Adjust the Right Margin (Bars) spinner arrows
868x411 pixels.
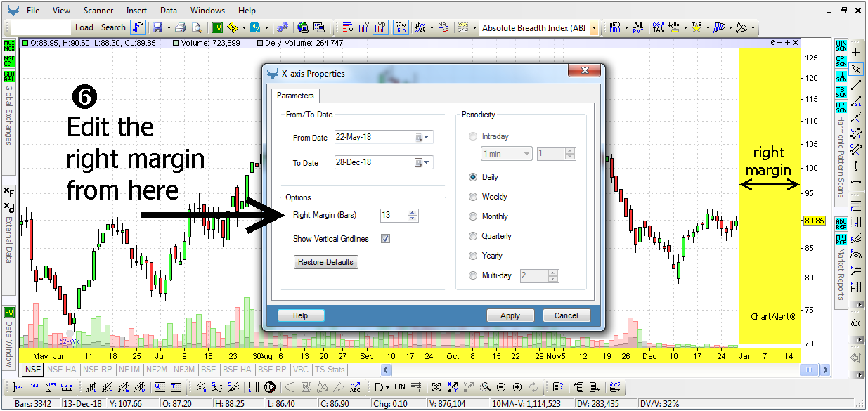[413, 216]
